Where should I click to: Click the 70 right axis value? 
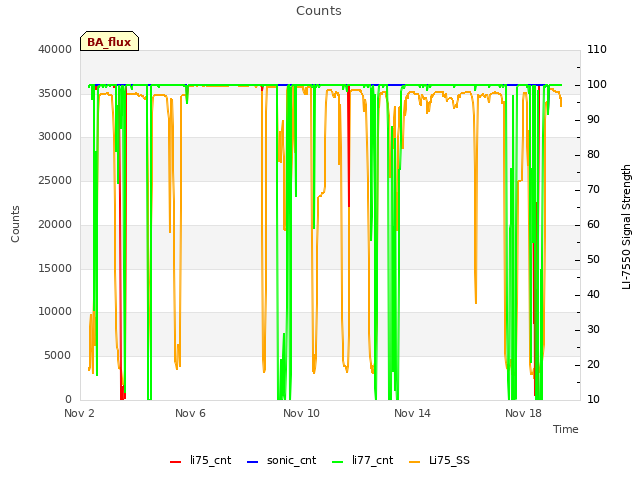593,189
